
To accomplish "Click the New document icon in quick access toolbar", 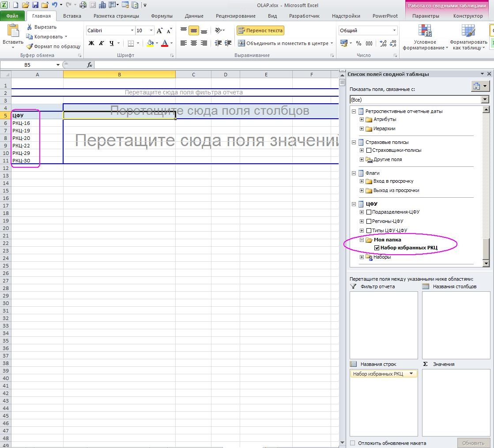I will (x=15, y=5).
